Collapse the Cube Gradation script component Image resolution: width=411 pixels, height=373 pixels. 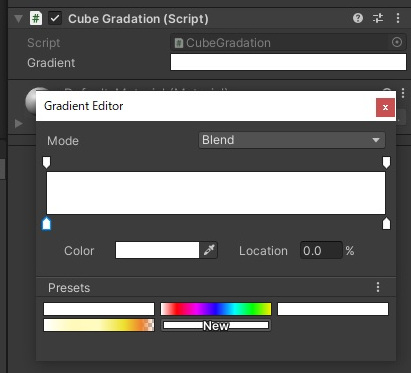tap(19, 18)
